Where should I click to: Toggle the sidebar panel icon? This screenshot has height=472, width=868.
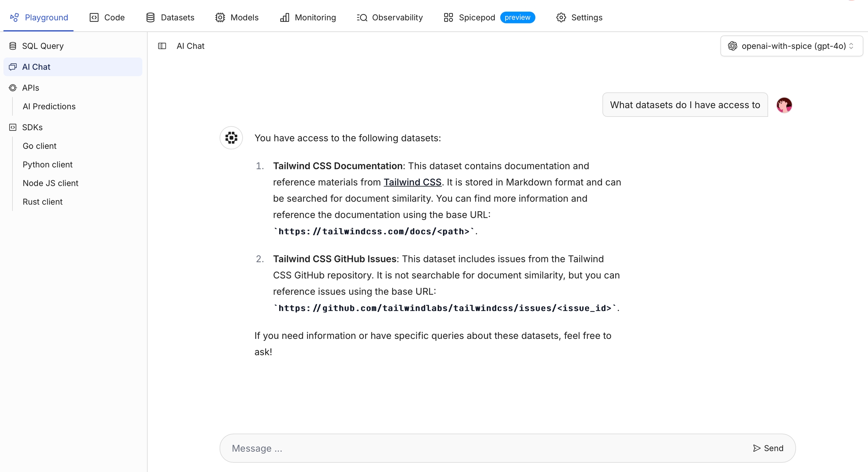coord(162,46)
